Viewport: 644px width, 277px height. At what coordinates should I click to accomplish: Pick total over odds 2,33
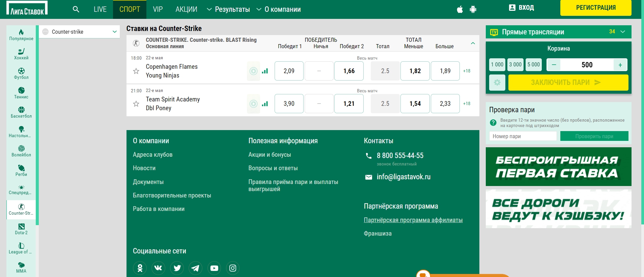pos(445,103)
